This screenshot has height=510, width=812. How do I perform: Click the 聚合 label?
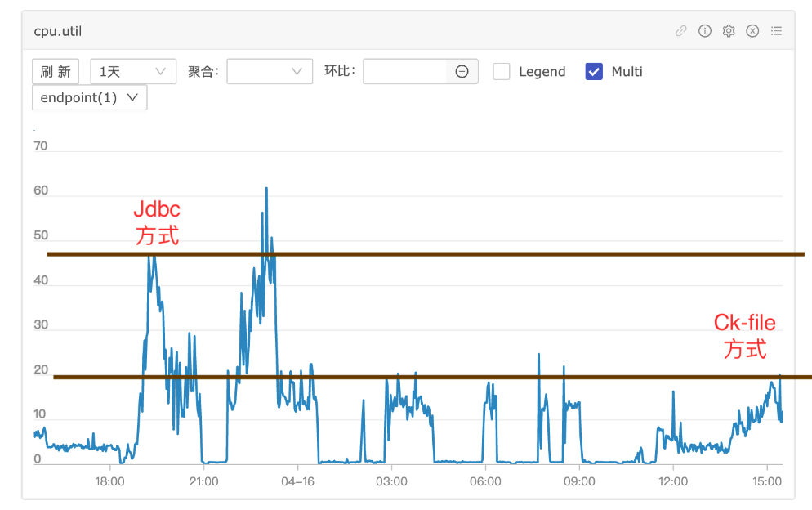(203, 72)
